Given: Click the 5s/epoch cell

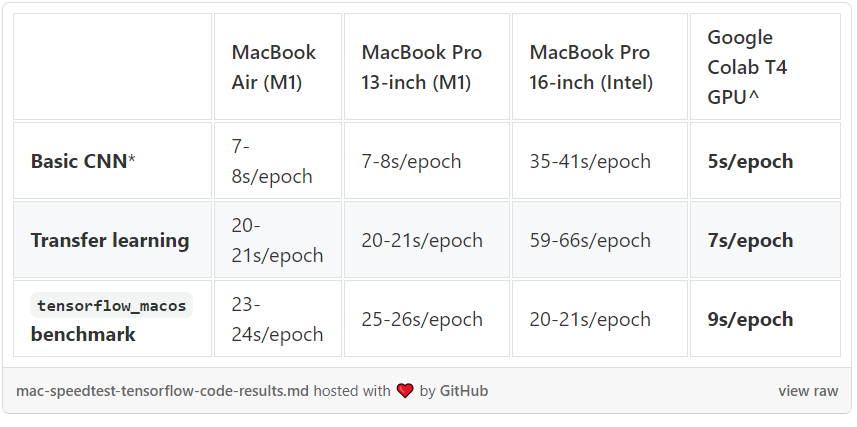Looking at the screenshot, I should 765,161.
